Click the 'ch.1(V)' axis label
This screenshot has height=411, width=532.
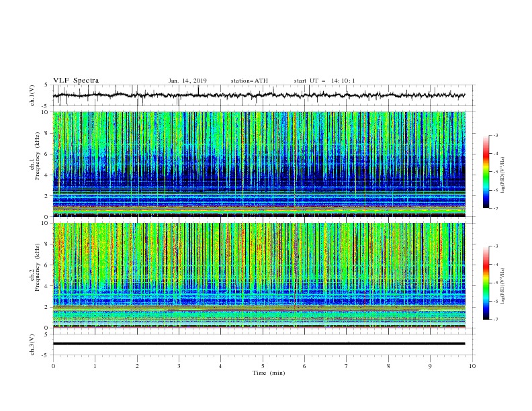[32, 95]
